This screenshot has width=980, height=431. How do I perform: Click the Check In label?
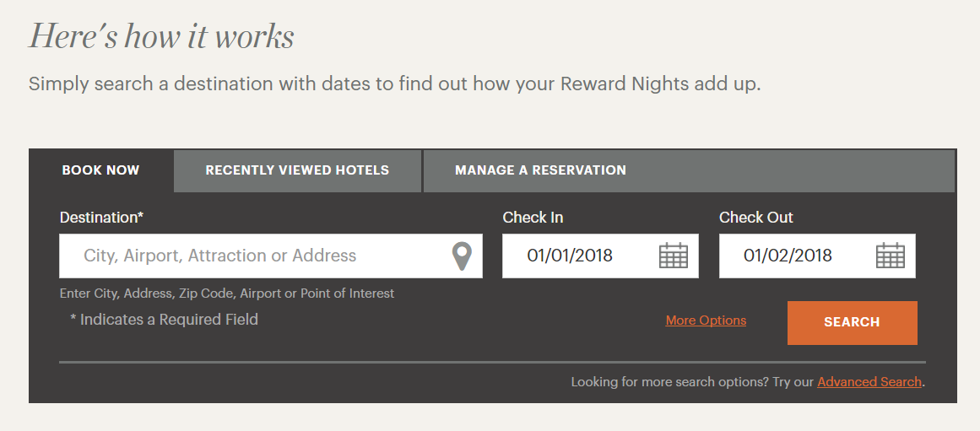pyautogui.click(x=533, y=218)
